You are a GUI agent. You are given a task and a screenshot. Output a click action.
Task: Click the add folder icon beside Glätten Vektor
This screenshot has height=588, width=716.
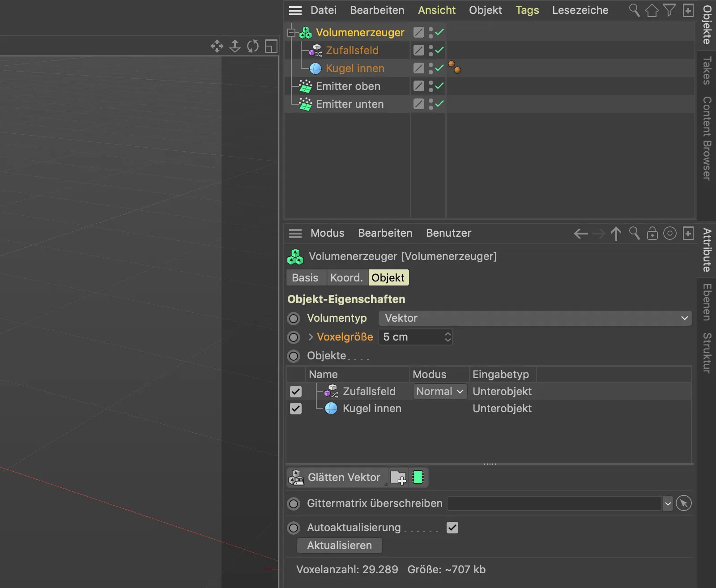pyautogui.click(x=398, y=477)
